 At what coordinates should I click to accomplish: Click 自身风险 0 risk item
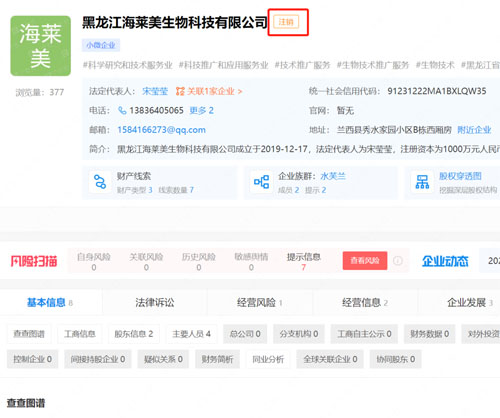(x=94, y=262)
